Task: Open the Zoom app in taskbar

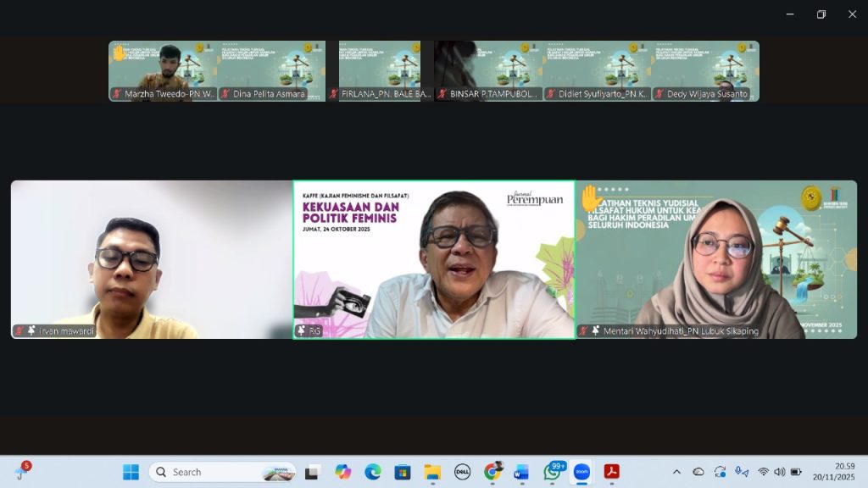Action: click(581, 472)
